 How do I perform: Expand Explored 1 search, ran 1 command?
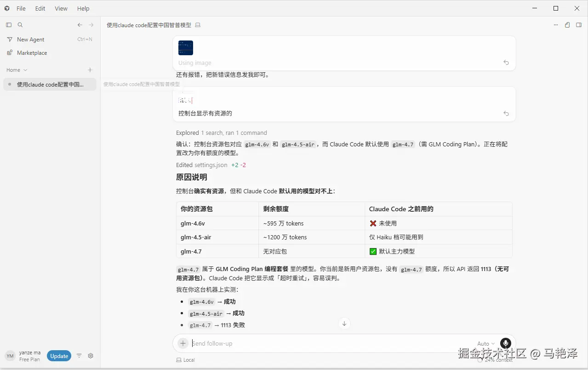click(222, 133)
